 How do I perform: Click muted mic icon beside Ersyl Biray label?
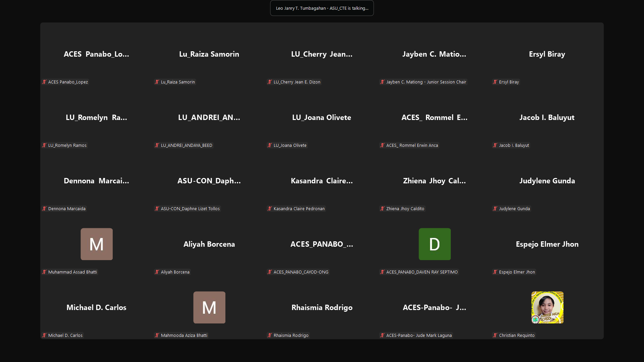coord(495,82)
